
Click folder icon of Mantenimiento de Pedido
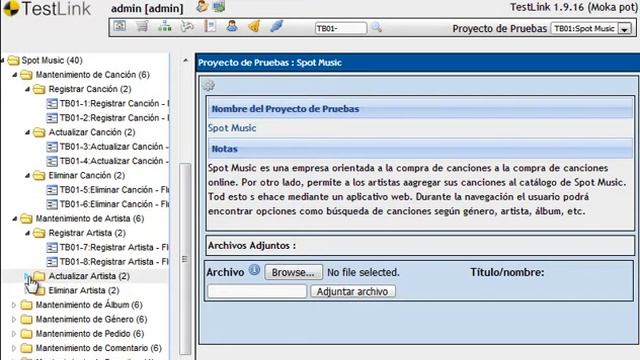(x=26, y=334)
